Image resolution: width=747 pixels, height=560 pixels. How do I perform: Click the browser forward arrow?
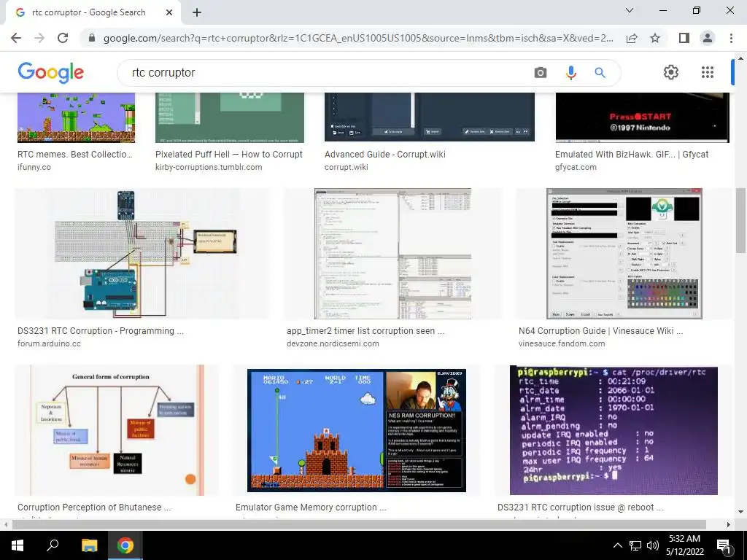pos(39,38)
